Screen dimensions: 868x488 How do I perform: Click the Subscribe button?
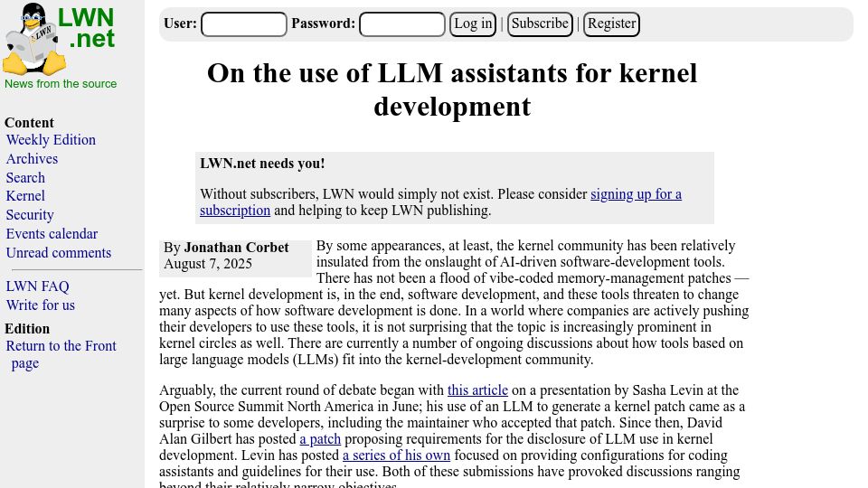pos(541,24)
